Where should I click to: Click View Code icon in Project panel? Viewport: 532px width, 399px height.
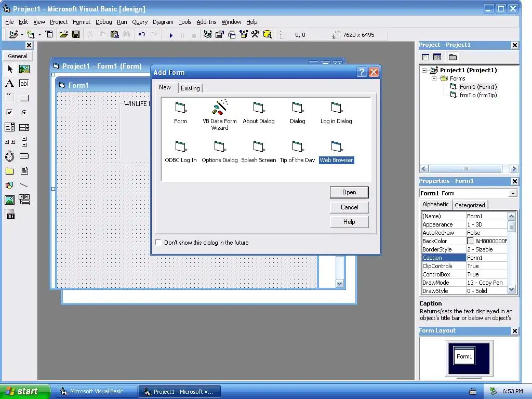[425, 57]
